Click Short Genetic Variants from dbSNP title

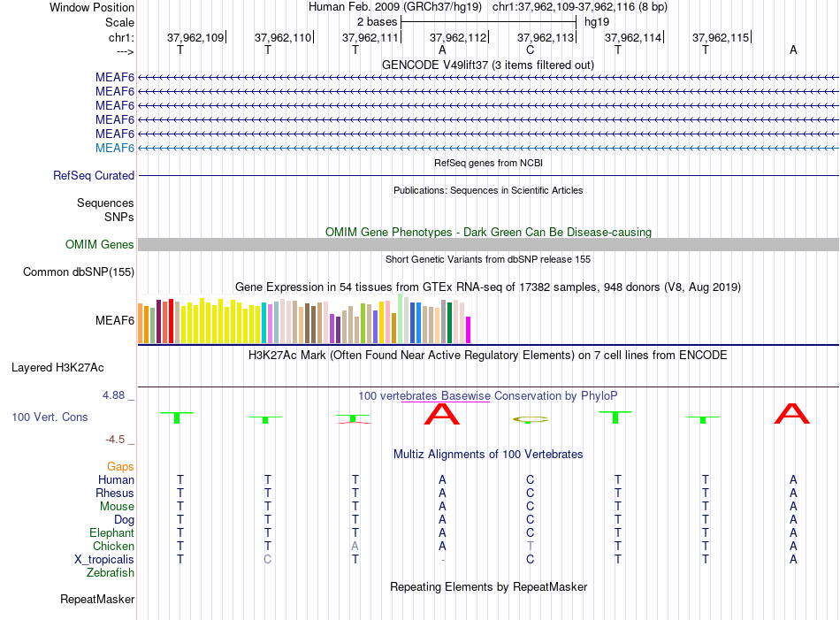click(x=488, y=259)
